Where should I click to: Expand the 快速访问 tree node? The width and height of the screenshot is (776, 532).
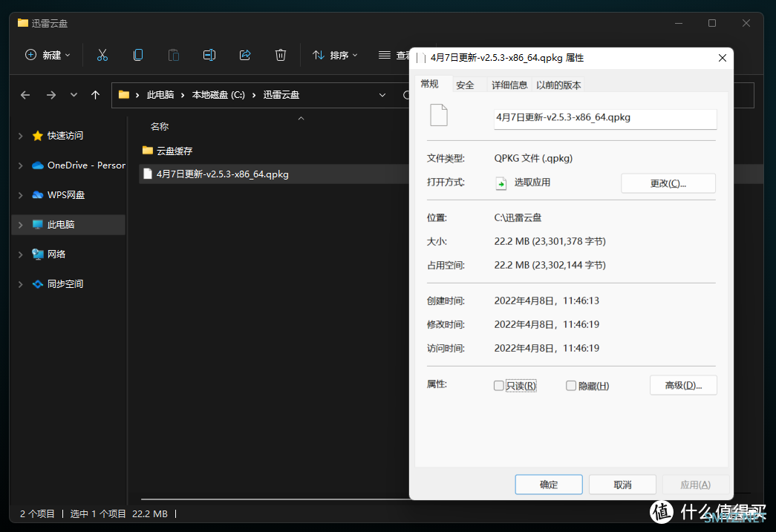[21, 136]
